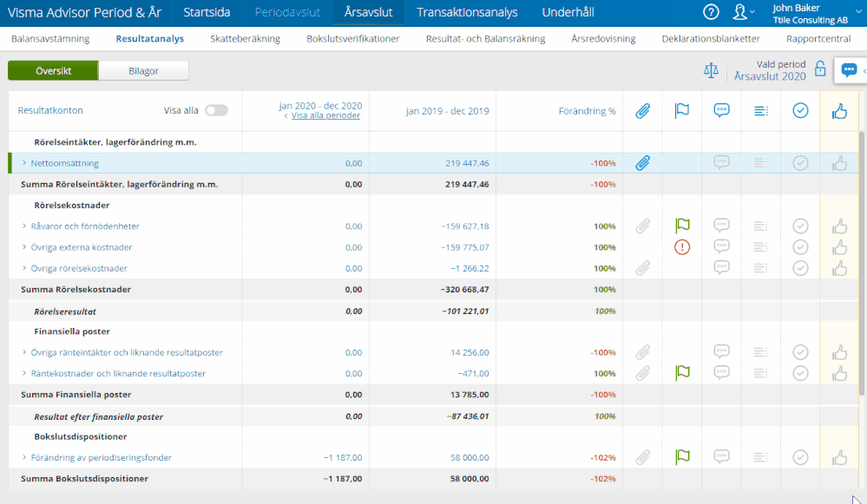Click thumbs-up on Förändring av periodiseringsfonder row

tap(839, 457)
